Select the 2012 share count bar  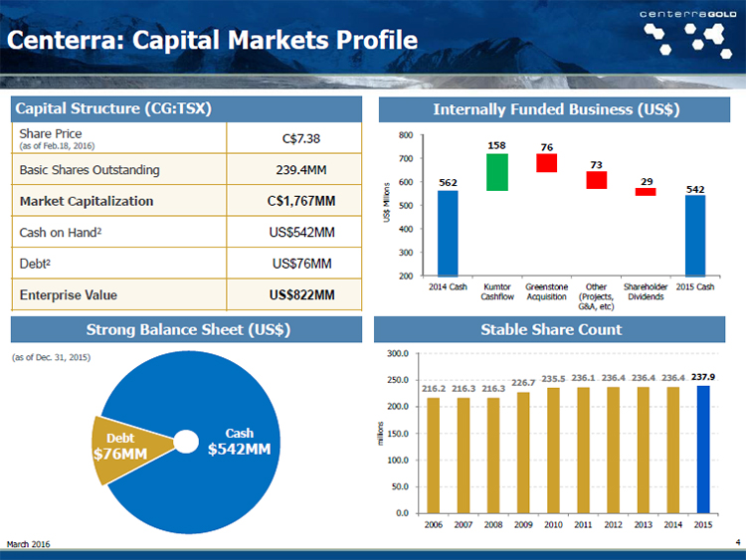point(614,451)
